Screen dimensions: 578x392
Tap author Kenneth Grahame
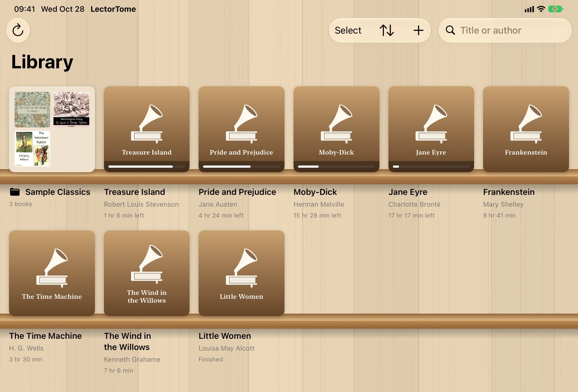pyautogui.click(x=132, y=359)
